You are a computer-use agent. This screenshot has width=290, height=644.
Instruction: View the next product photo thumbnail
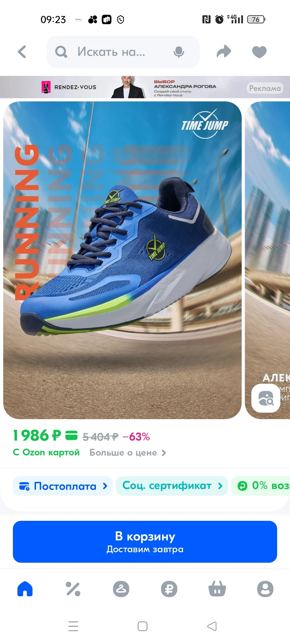click(x=267, y=260)
